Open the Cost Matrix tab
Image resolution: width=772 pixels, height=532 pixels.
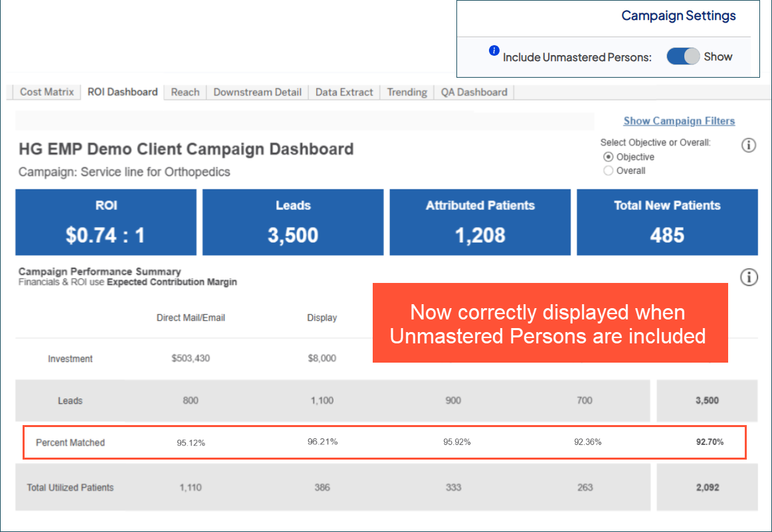47,92
